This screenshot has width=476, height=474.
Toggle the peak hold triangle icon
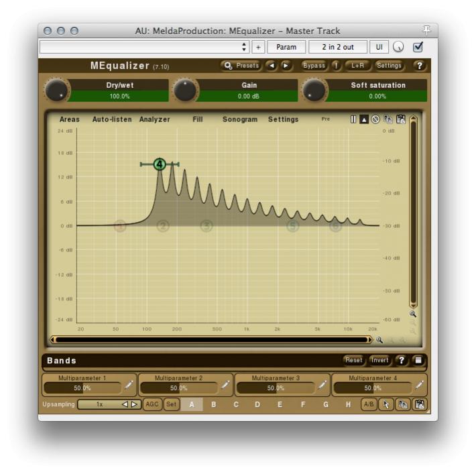click(363, 119)
